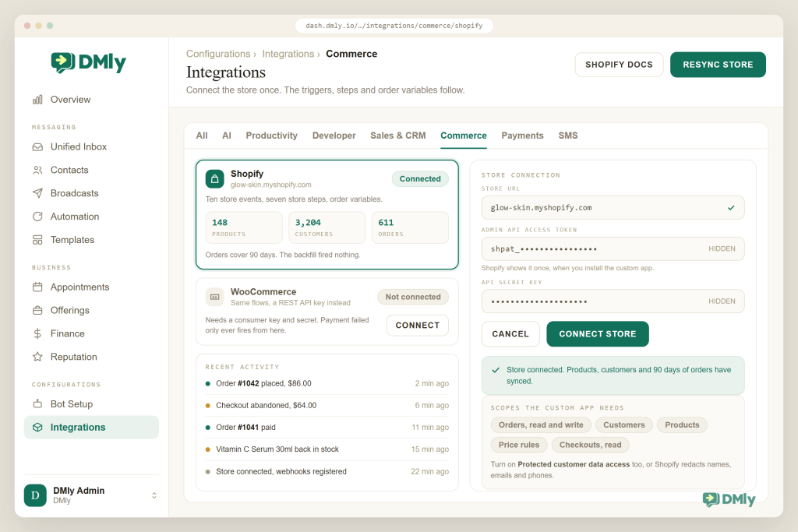
Task: Click the Unified Inbox tray icon
Action: [x=37, y=147]
